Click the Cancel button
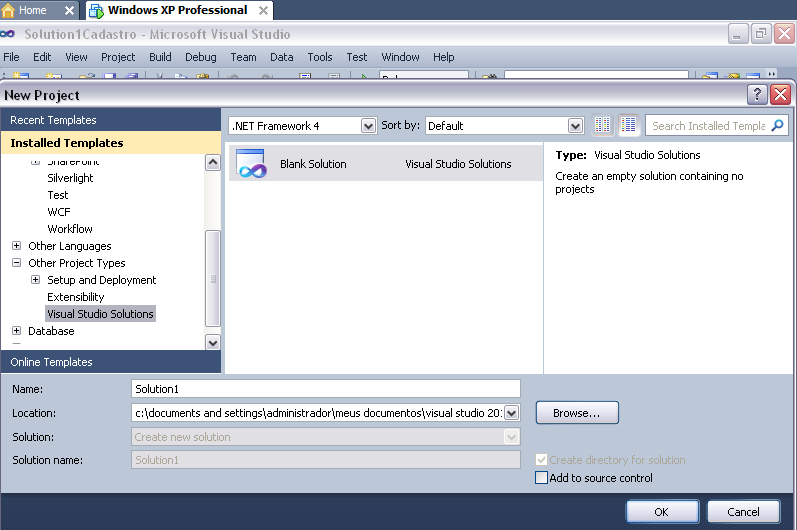 [743, 512]
